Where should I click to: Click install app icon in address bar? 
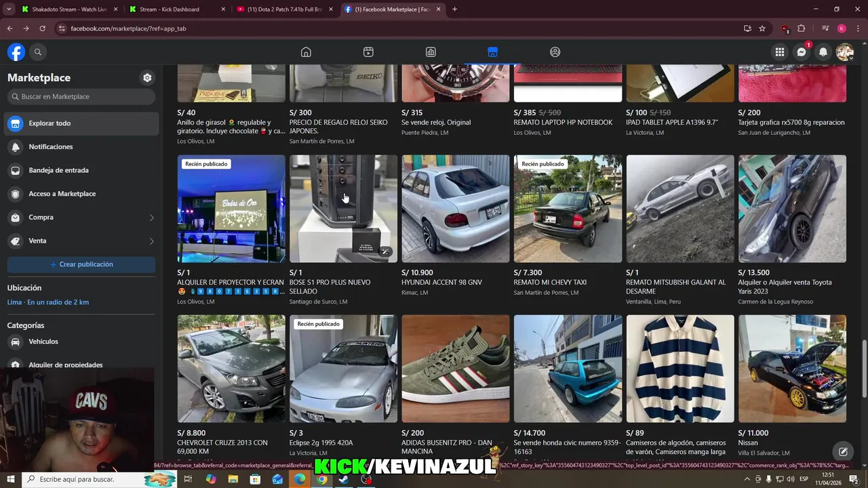click(747, 28)
